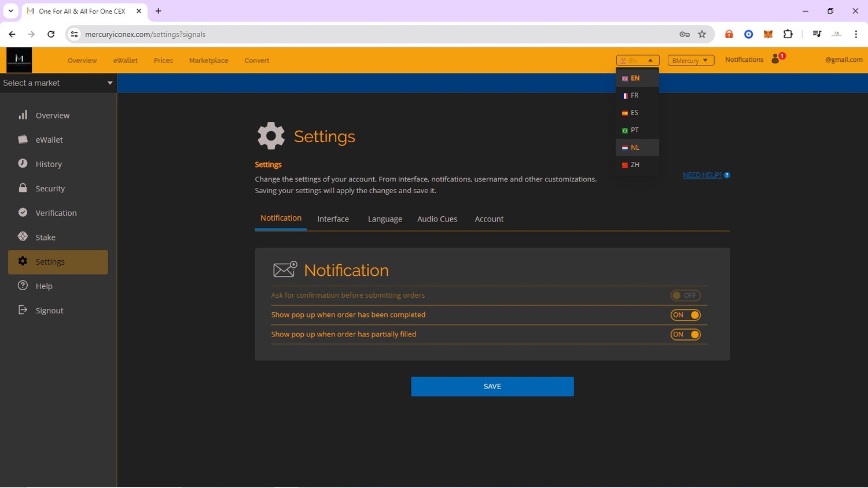Select PT language option
868x488 pixels.
click(637, 130)
